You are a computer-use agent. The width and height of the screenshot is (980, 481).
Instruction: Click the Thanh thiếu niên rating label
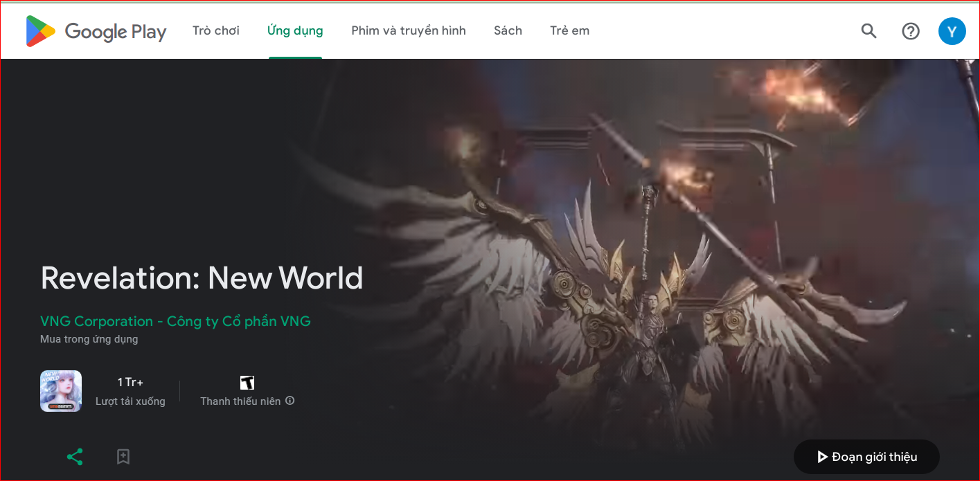(x=241, y=401)
